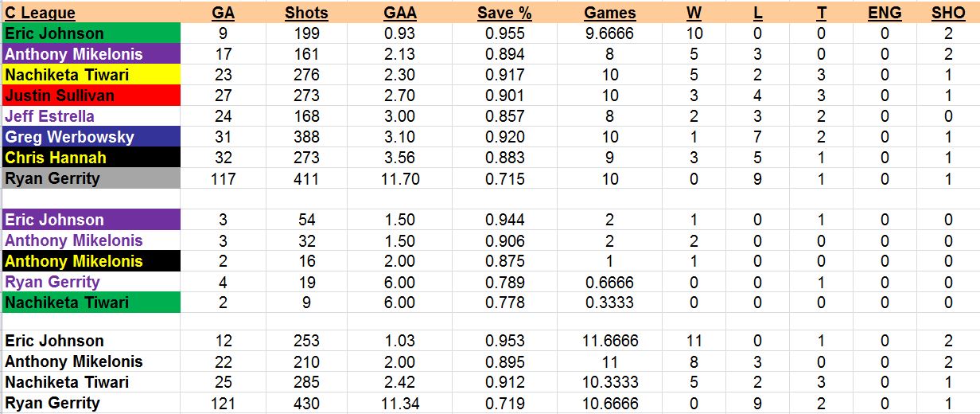
Task: Click the yellow-highlighted Nachiketa Tiwari cell
Action: tap(91, 75)
